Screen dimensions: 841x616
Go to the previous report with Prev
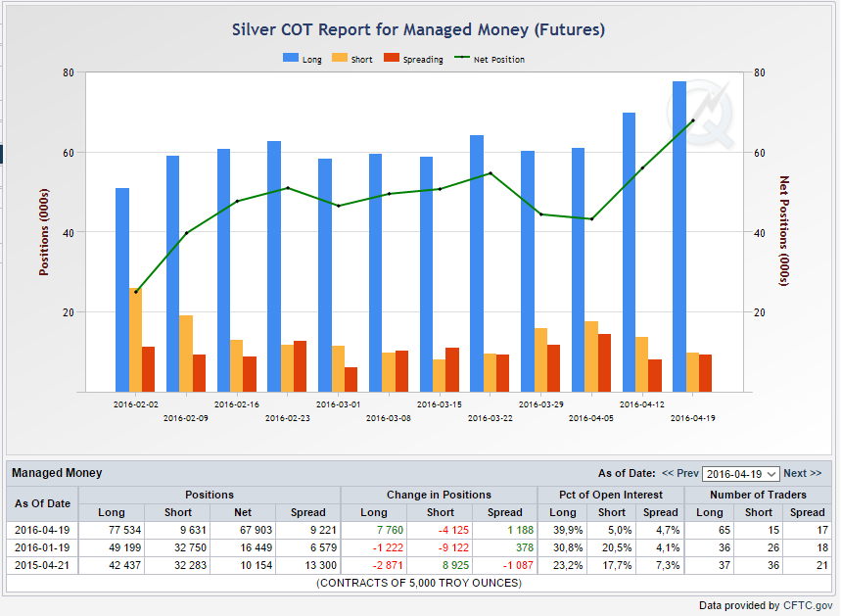tap(680, 474)
